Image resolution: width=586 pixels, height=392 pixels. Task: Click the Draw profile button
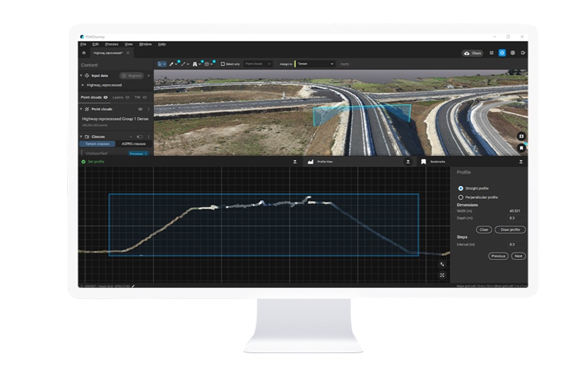[510, 229]
